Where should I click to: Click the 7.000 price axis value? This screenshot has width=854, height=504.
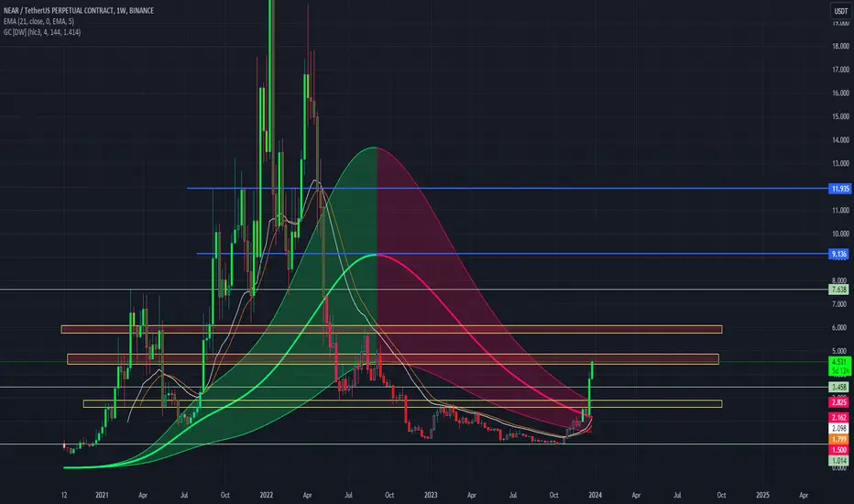coord(840,303)
